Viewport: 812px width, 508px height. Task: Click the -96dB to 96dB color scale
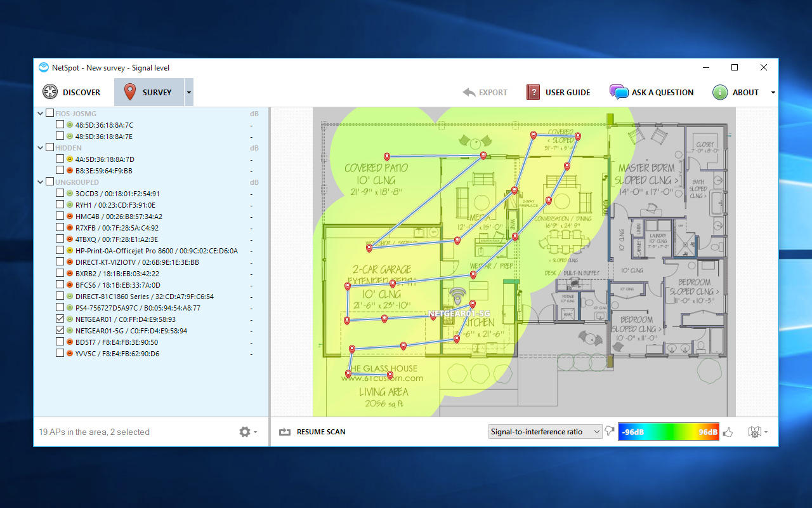(x=669, y=432)
